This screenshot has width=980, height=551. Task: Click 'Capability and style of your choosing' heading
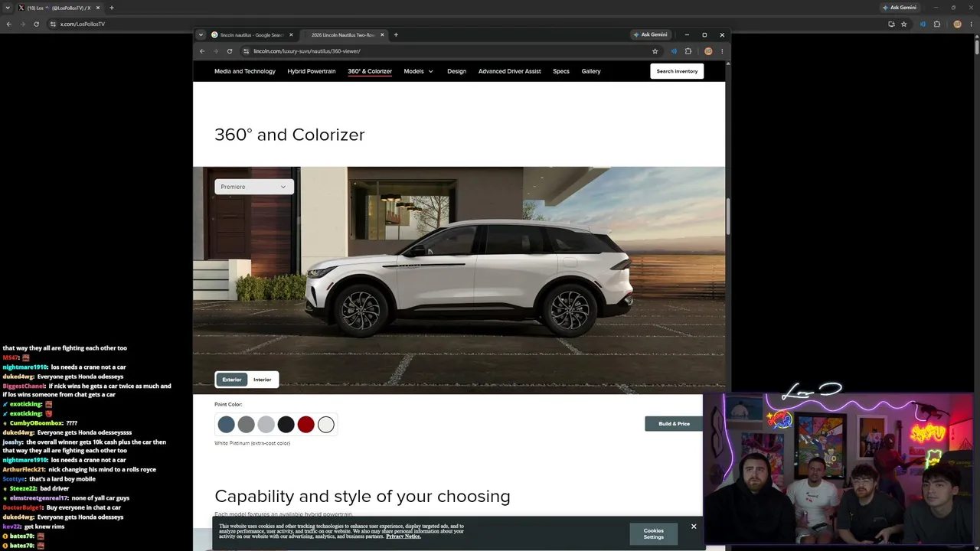pos(362,496)
